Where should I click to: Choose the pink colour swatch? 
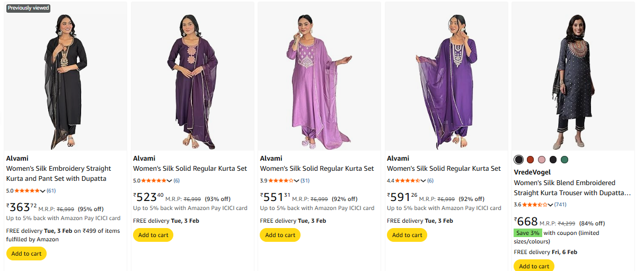tap(542, 160)
